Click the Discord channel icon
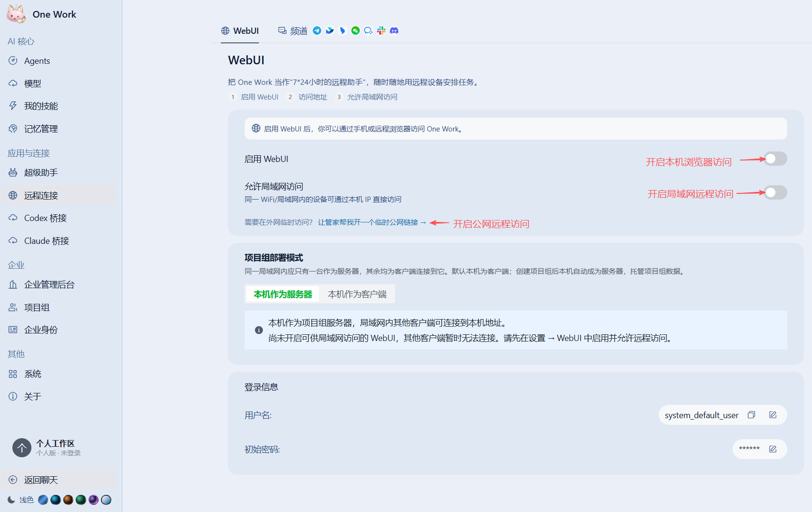Viewport: 812px width, 512px height. pos(394,30)
